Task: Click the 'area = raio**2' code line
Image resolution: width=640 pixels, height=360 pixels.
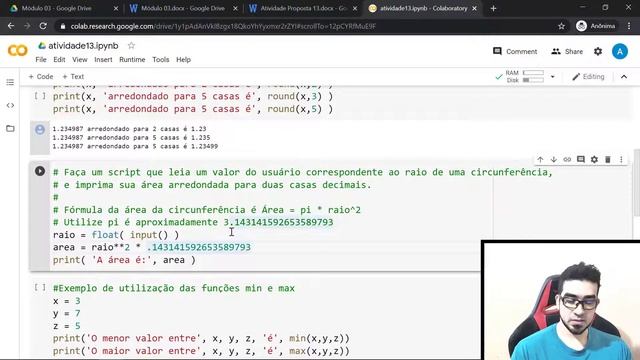Action: click(x=152, y=247)
